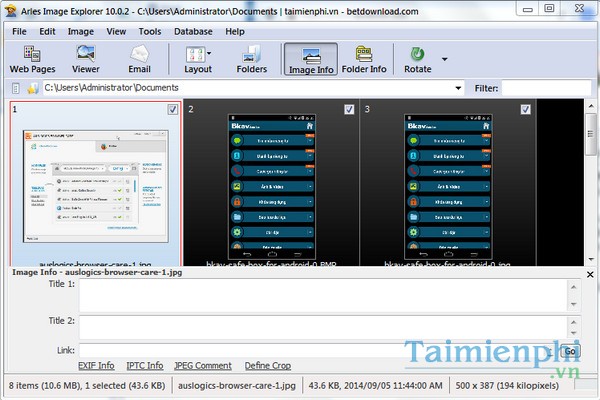The width and height of the screenshot is (600, 400).
Task: Click the Aries app icon in title bar
Action: click(x=10, y=11)
